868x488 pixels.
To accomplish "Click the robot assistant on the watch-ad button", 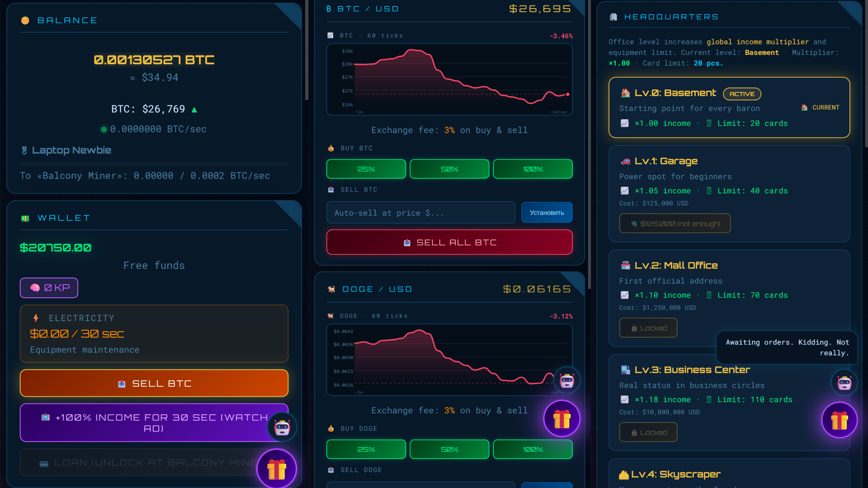I will tap(282, 427).
